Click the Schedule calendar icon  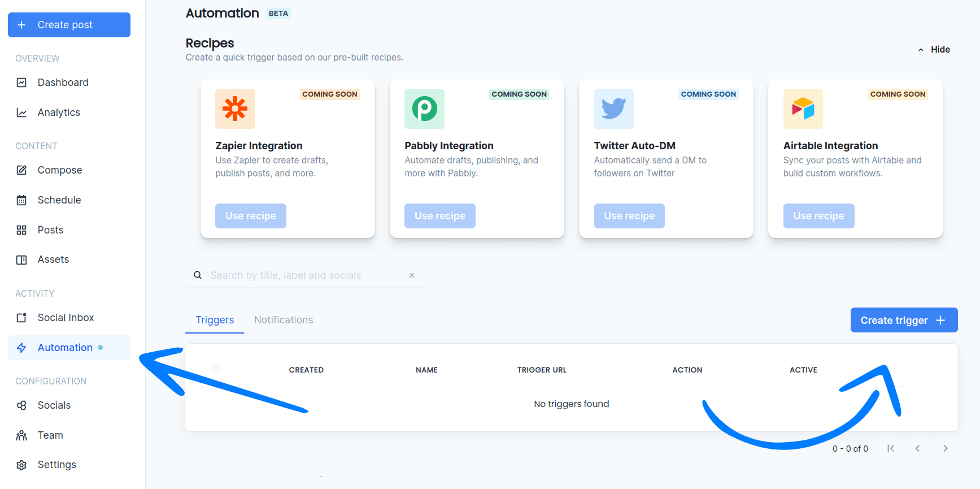pos(21,200)
